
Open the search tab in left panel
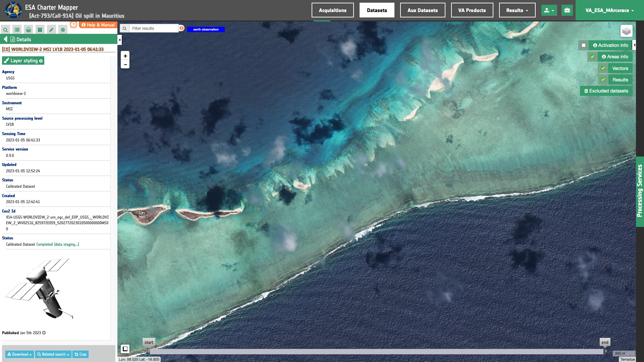coord(5,30)
